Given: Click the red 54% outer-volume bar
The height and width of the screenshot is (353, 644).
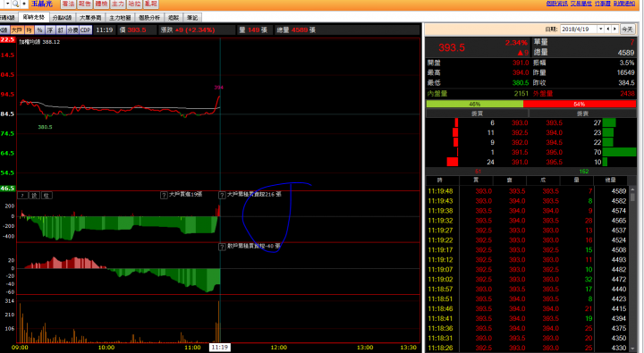Looking at the screenshot, I should [580, 104].
